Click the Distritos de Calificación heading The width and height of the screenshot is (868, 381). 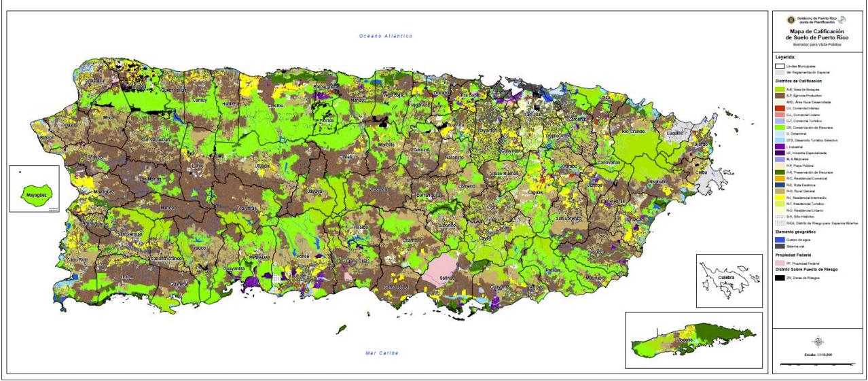[798, 81]
